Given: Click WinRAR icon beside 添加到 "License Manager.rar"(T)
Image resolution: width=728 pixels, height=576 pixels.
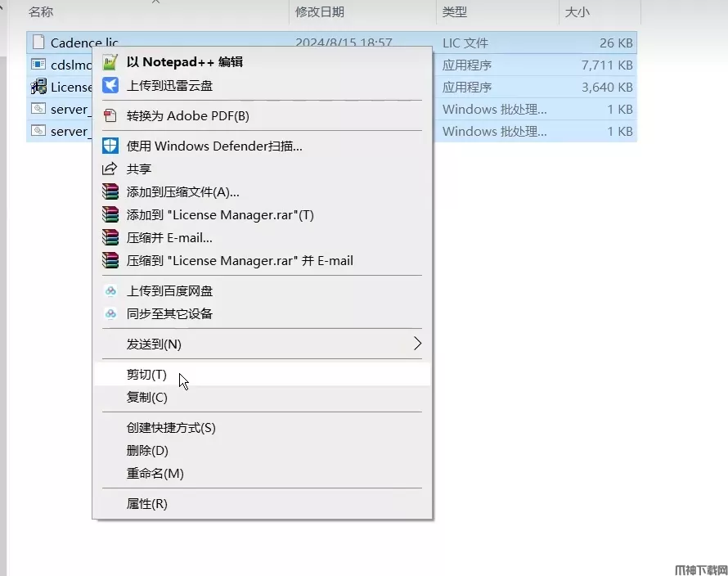Looking at the screenshot, I should point(110,214).
